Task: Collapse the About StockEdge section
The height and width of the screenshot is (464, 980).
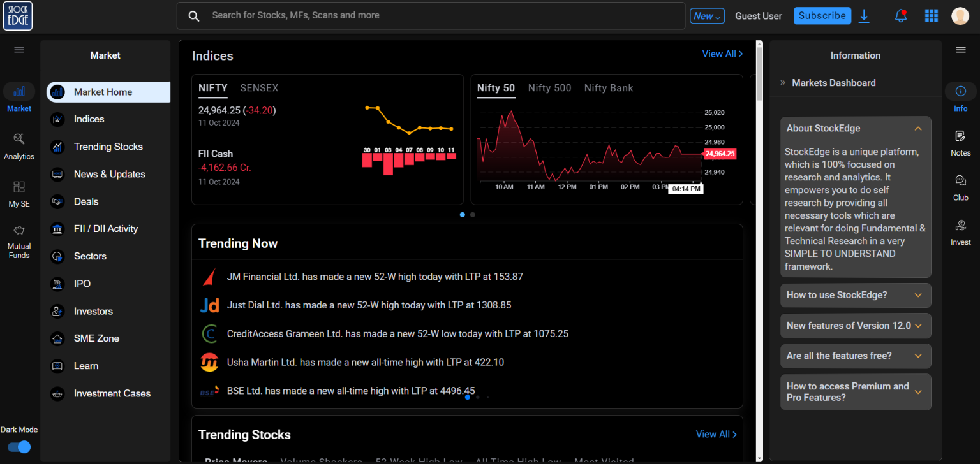Action: point(917,128)
